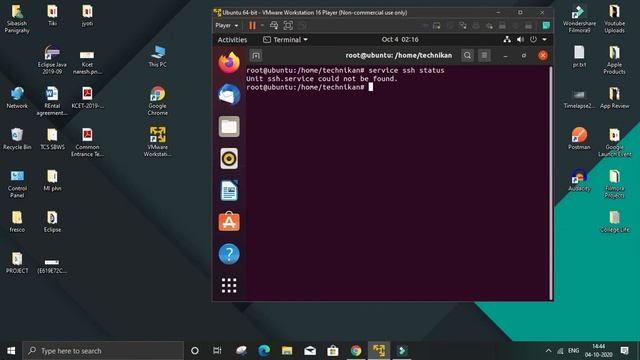Open the Terminal app menu in top bar

285,40
